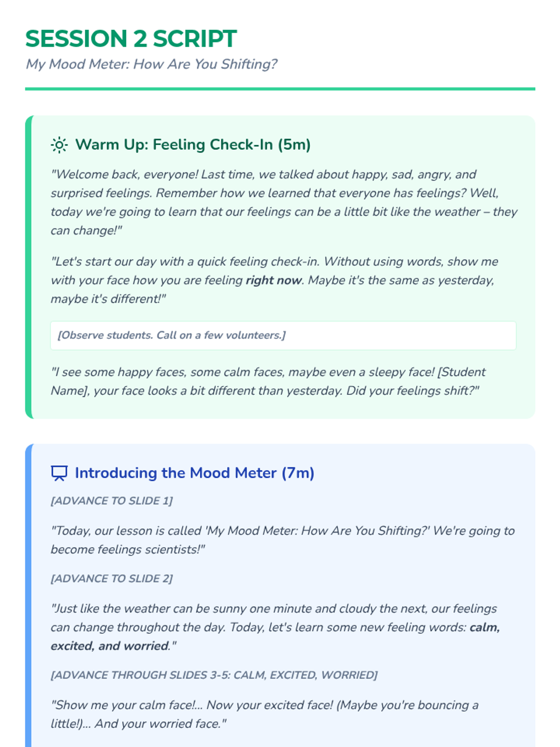Image resolution: width=560 pixels, height=747 pixels.
Task: Select the Warm Up: Feeling Check-In heading
Action: click(x=193, y=145)
